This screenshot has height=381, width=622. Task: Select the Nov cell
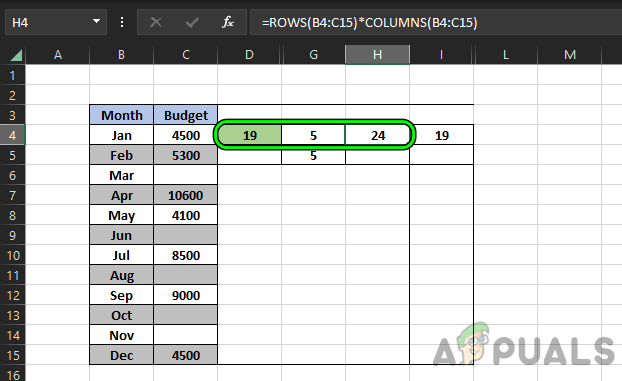coord(121,335)
